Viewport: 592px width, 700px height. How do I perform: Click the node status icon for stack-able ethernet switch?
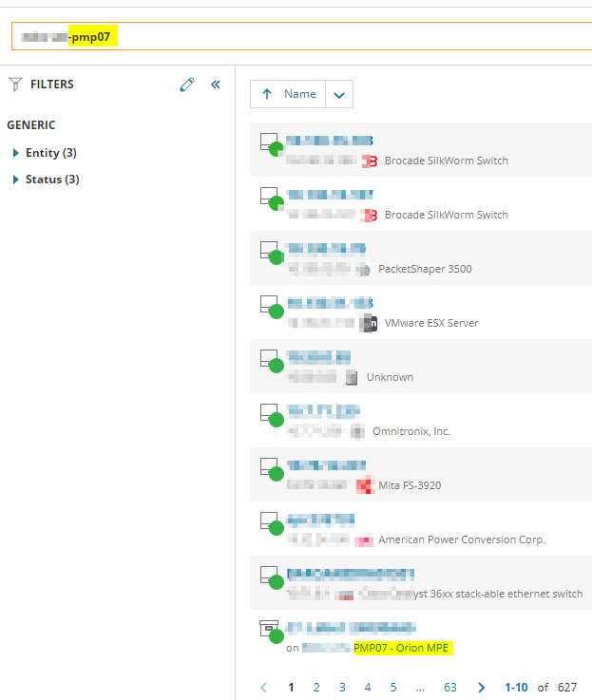click(x=272, y=577)
